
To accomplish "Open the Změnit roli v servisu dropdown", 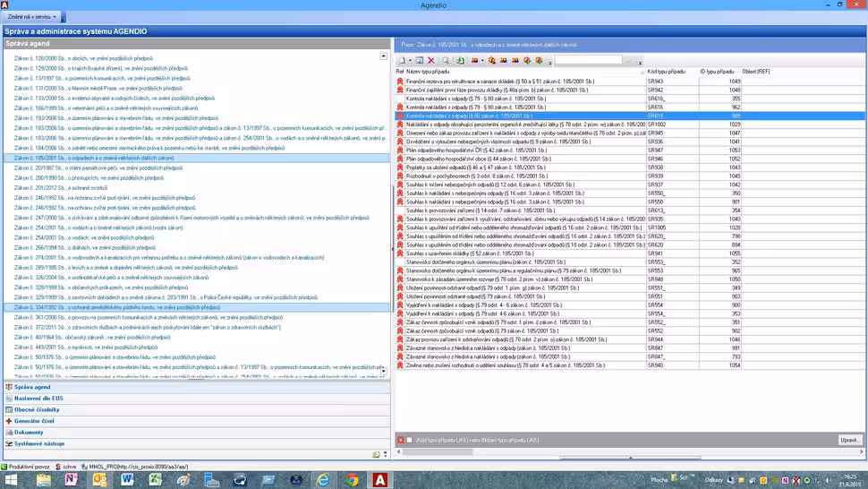I will click(x=32, y=17).
